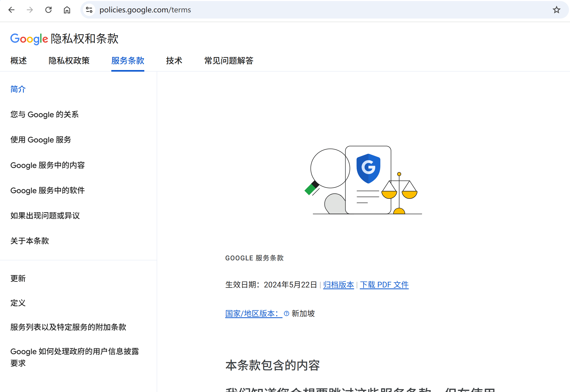Viewport: 570px width, 392px height.
Task: Click the address bar URL field
Action: tap(309, 10)
